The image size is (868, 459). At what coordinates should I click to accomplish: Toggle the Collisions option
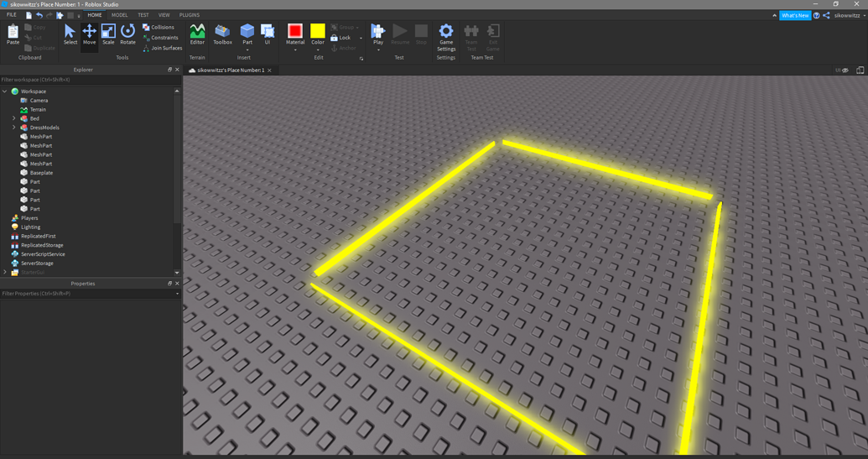(159, 27)
